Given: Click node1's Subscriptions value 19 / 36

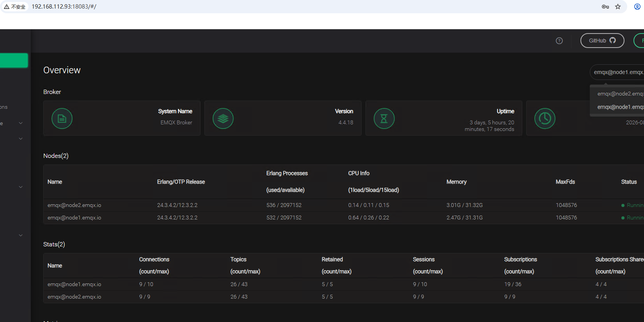Looking at the screenshot, I should [x=513, y=284].
